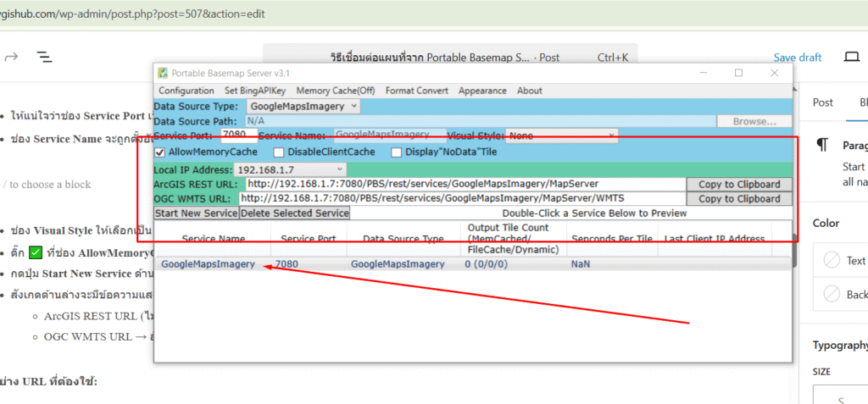Tick the Display"NoData"Tile checkbox
This screenshot has height=404, width=868.
pos(397,152)
